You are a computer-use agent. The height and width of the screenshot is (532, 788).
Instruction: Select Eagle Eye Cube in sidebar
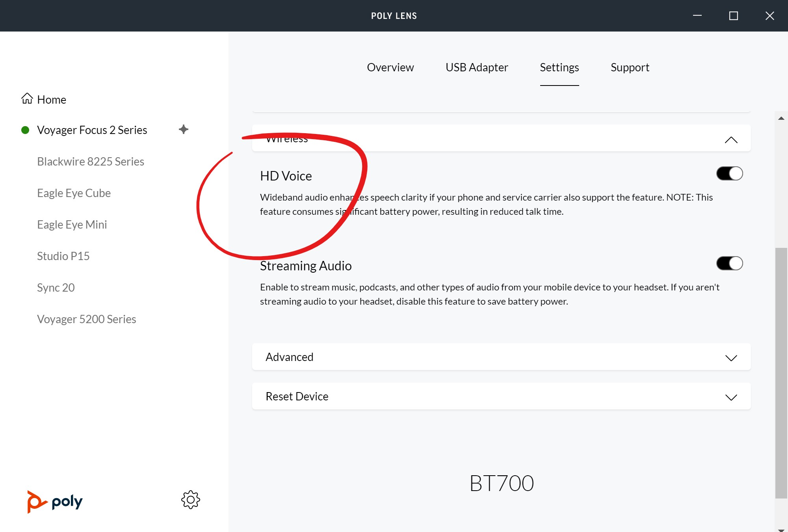(x=74, y=193)
